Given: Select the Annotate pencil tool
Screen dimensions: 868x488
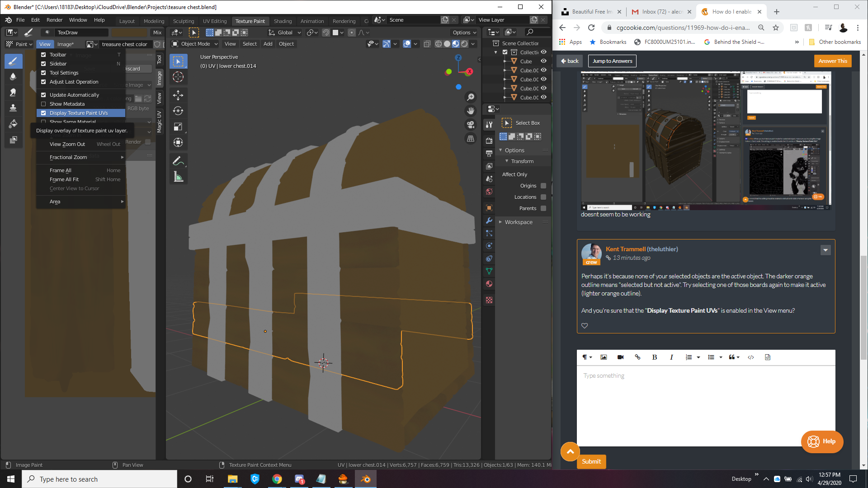Looking at the screenshot, I should (178, 161).
